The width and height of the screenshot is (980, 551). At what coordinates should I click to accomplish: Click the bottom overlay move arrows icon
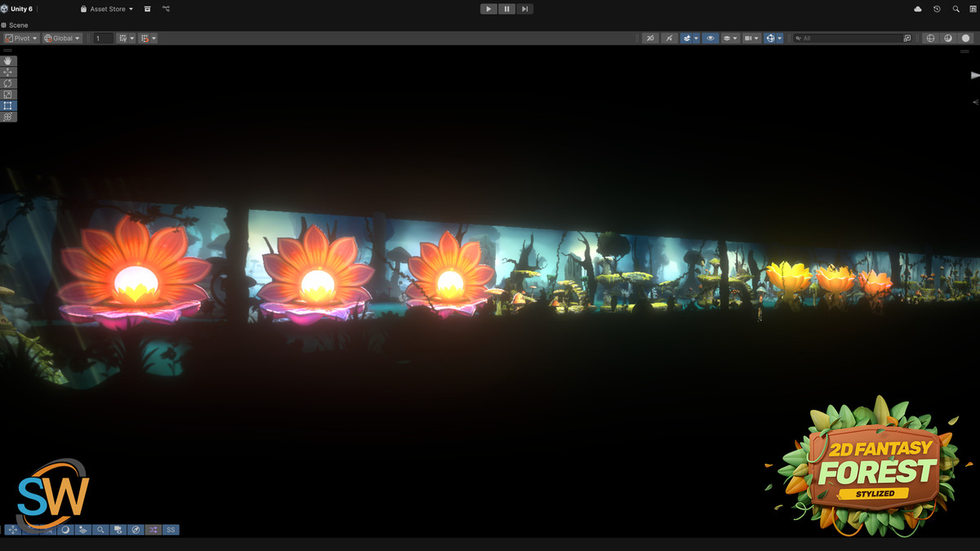[12, 530]
